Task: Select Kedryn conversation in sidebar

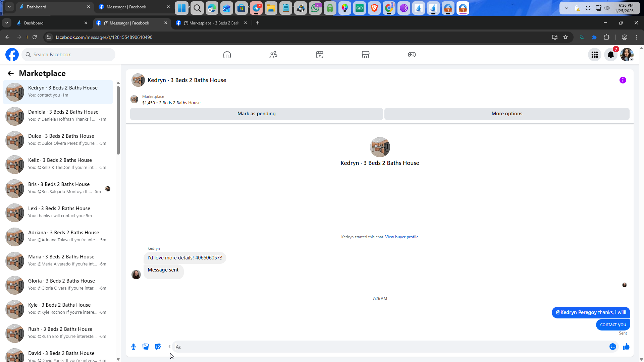Action: [x=58, y=92]
